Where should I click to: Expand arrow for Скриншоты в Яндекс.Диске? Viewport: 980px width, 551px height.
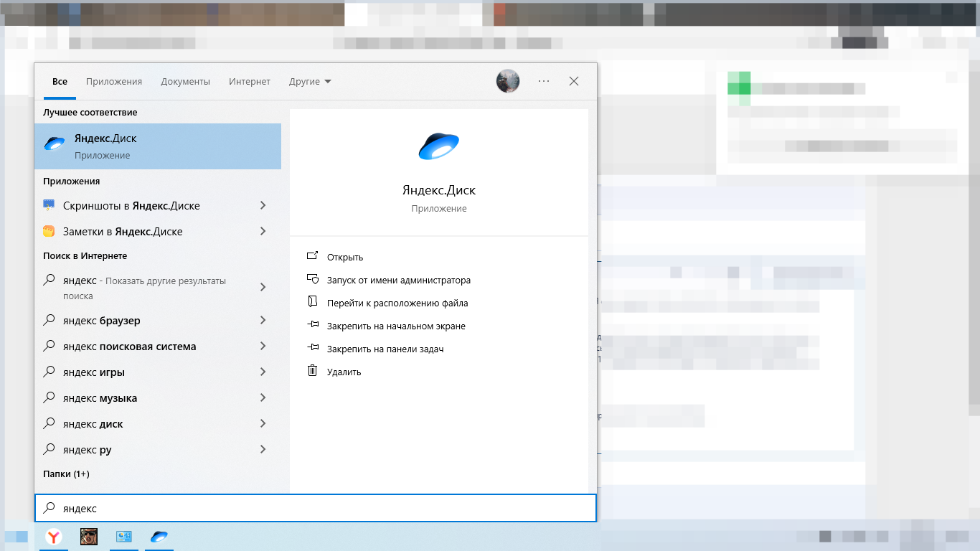point(263,206)
